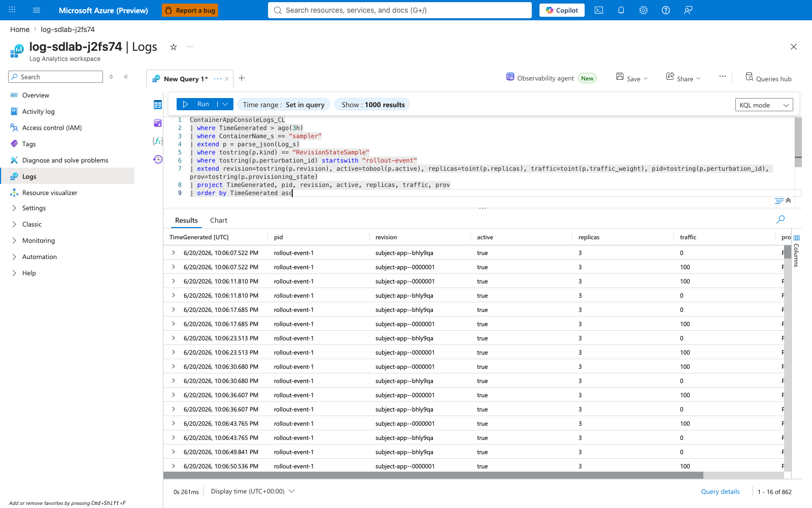Viewport: 812px width, 508px height.
Task: Focus the top resource search box
Action: coord(400,10)
